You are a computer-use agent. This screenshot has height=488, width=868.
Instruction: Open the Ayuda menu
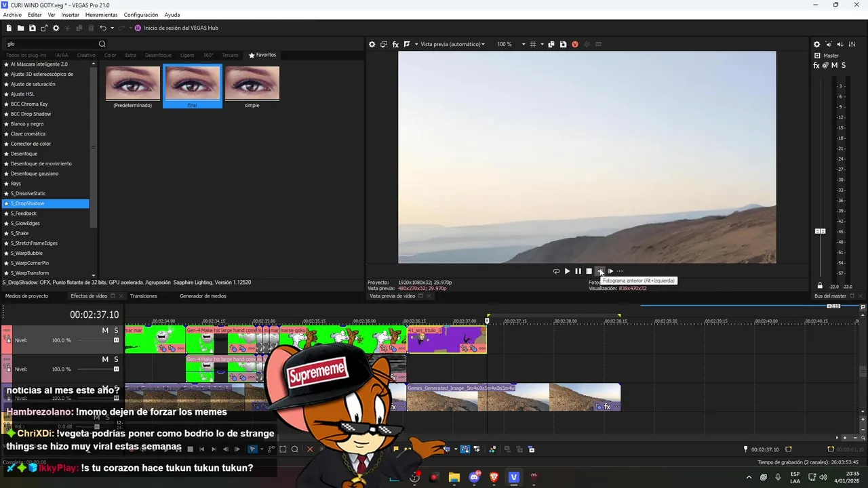point(172,15)
